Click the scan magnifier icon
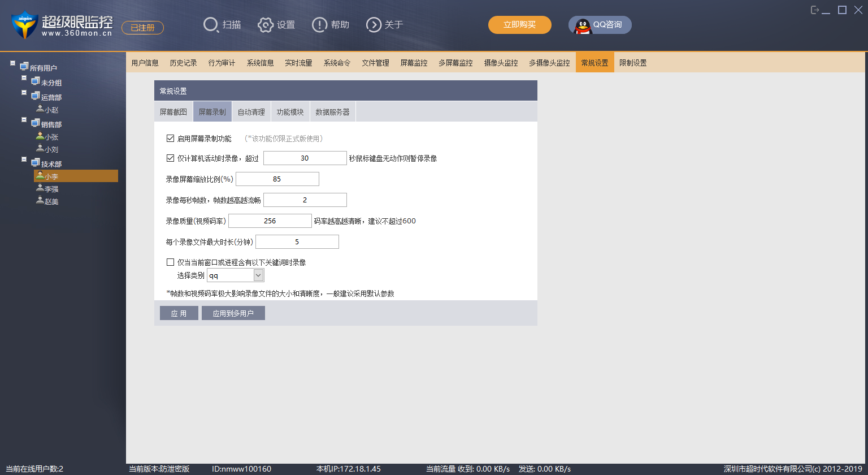This screenshot has height=475, width=868. click(210, 25)
